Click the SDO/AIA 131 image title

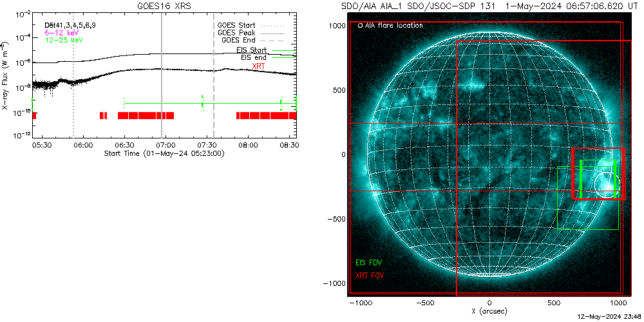point(488,6)
